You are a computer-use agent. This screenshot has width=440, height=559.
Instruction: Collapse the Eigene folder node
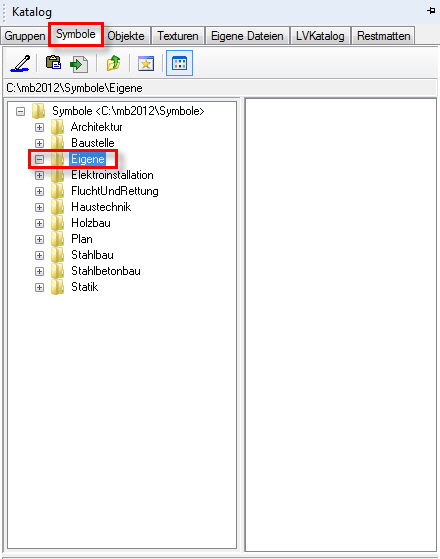tap(39, 159)
